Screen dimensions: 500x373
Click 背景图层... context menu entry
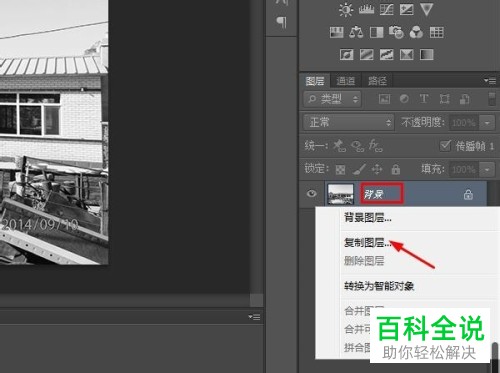[368, 218]
